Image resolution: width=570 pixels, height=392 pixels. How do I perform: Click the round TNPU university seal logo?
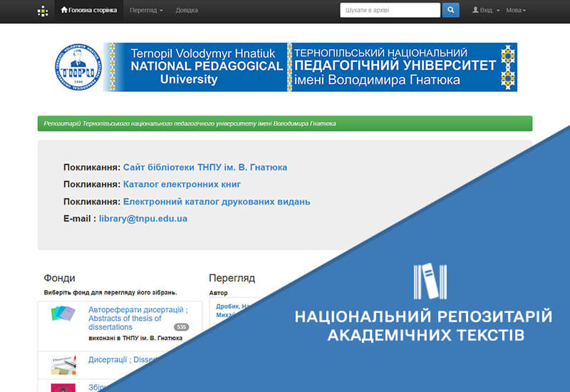click(x=78, y=67)
